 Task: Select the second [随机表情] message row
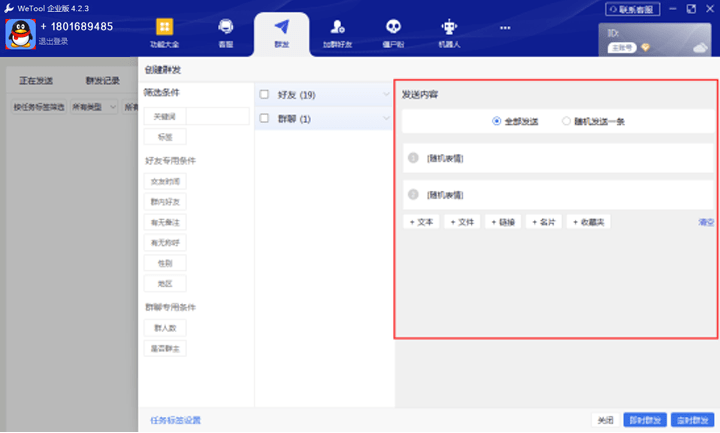pyautogui.click(x=558, y=195)
